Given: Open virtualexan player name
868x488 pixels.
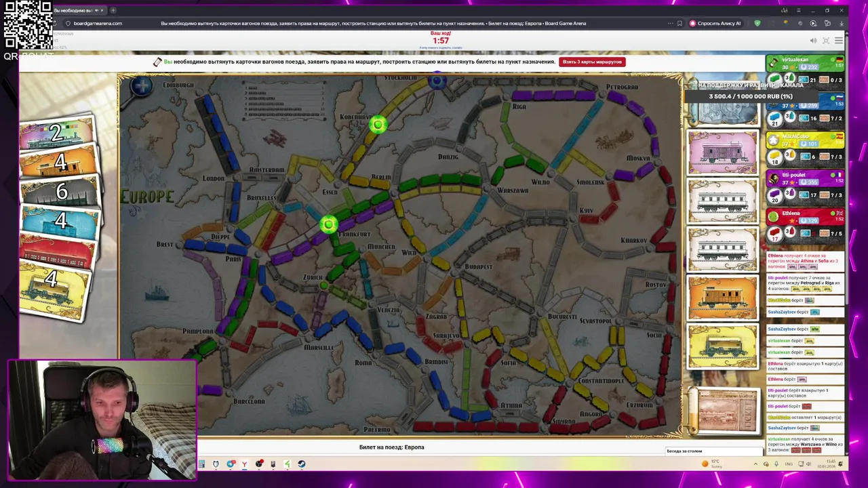Looking at the screenshot, I should [795, 60].
